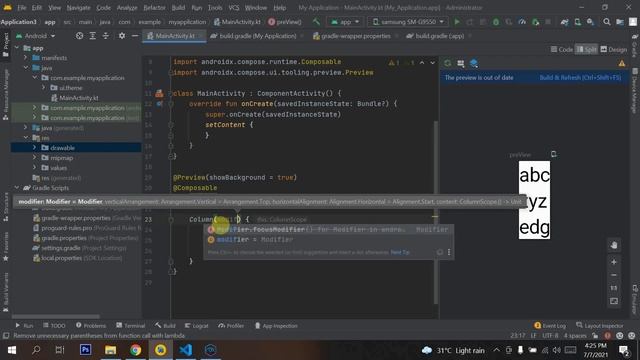
Task: Click the Select Opened File target icon
Action: tap(80, 36)
